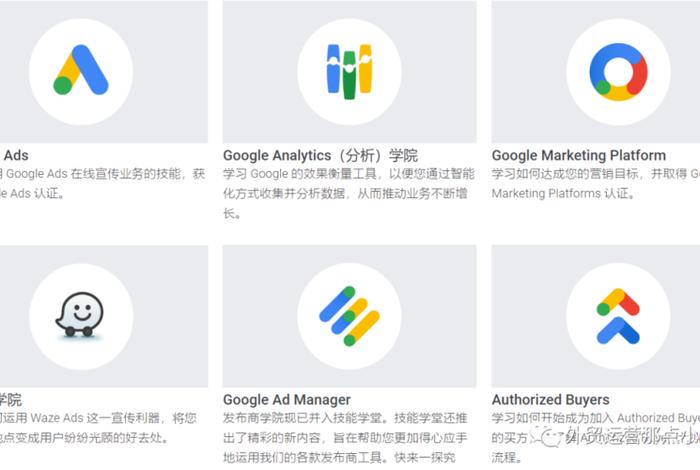
Task: Open the Google Ad Manager description paragraph
Action: (x=345, y=438)
